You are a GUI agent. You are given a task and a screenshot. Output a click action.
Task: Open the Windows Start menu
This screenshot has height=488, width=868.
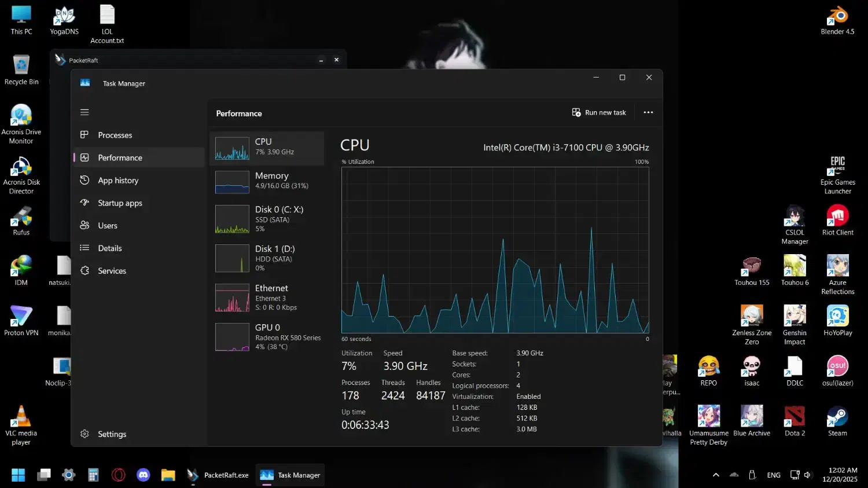click(x=19, y=475)
